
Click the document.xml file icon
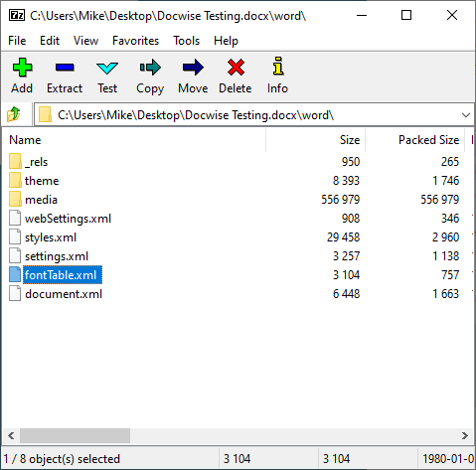coord(15,293)
